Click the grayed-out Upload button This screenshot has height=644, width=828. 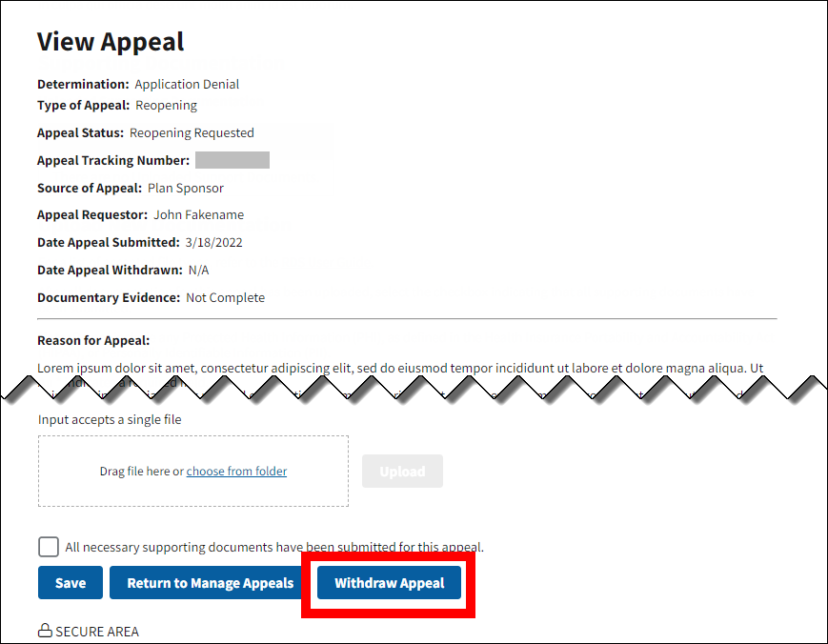pyautogui.click(x=402, y=472)
